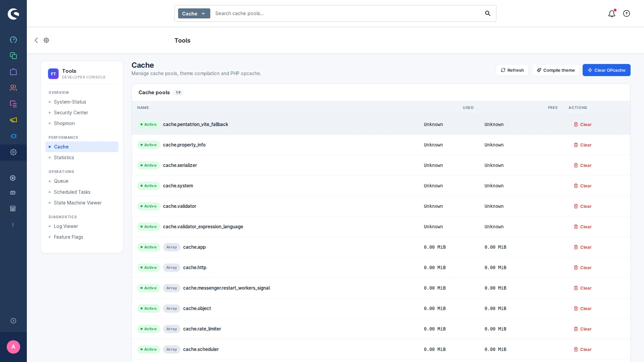Open the Settings gear in sidebar
This screenshot has height=362, width=644.
(x=13, y=152)
